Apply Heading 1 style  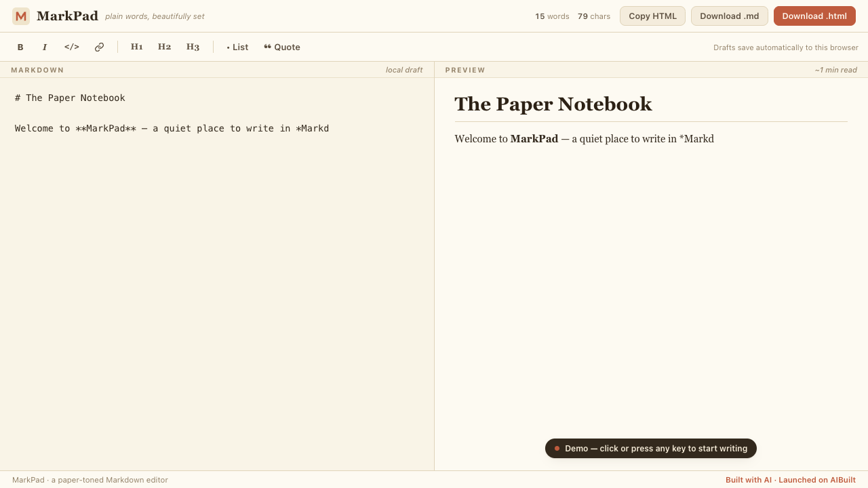click(137, 47)
